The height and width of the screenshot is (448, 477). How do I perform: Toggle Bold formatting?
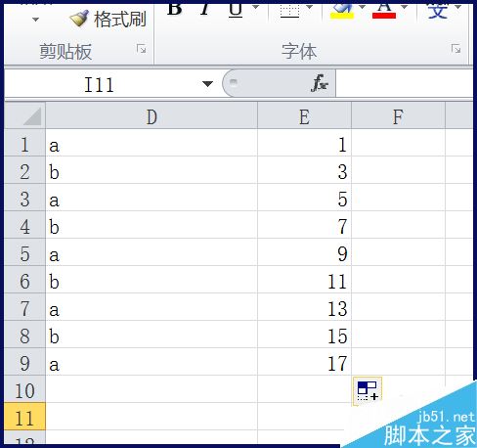coord(175,9)
